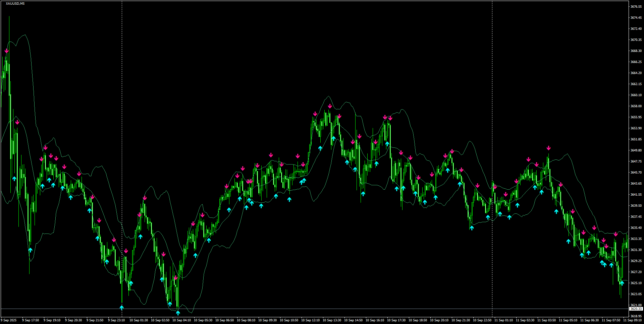Image resolution: width=644 pixels, height=324 pixels.
Task: Click the 10 Sep 01:30 time label
Action: click(139, 320)
